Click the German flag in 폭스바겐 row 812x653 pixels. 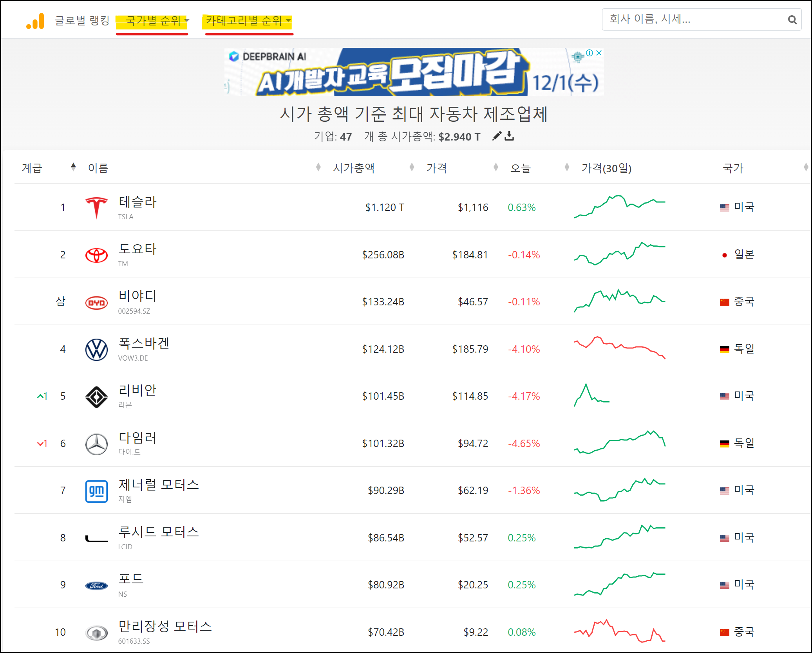(725, 349)
